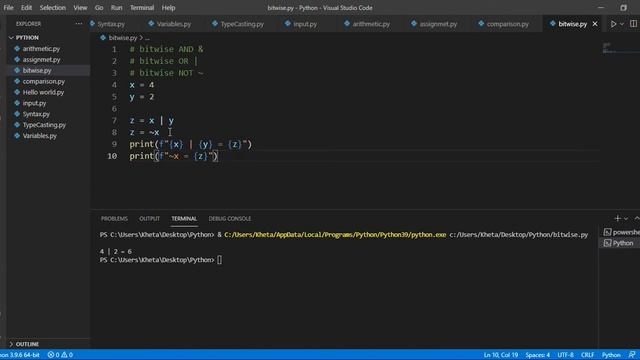Open arithmetic.py in the explorer
The image size is (640, 360).
pyautogui.click(x=41, y=49)
